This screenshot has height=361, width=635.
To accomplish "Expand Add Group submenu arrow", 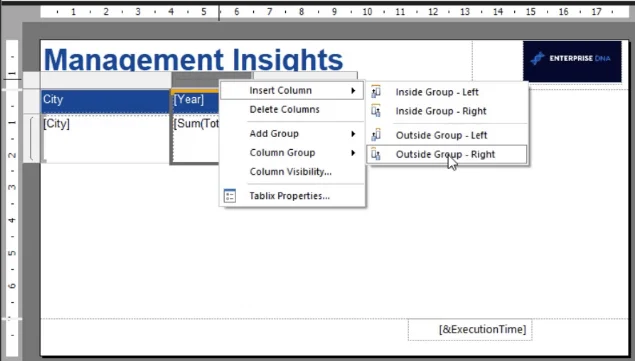I will [x=353, y=134].
